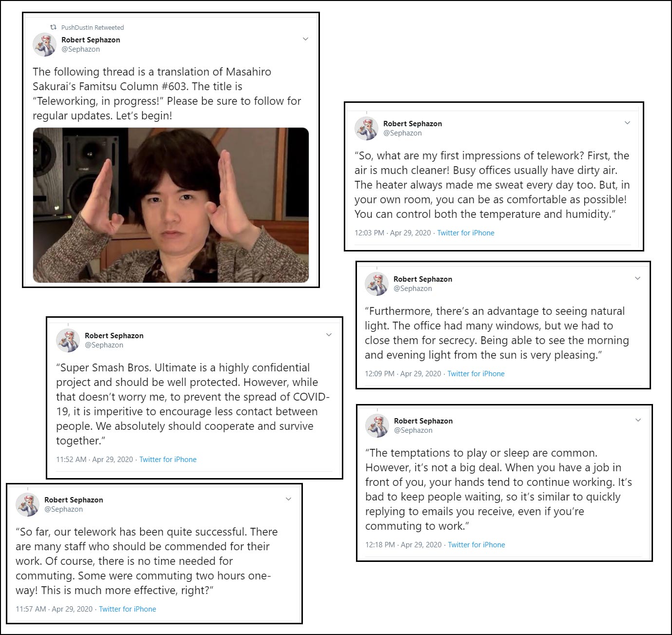
Task: Click the avatar on the telework successful tweet
Action: [x=27, y=503]
